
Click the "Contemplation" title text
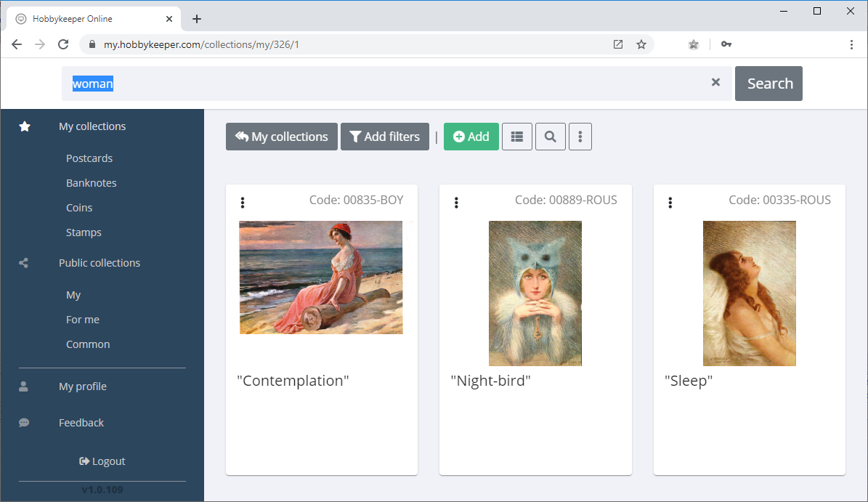[293, 381]
